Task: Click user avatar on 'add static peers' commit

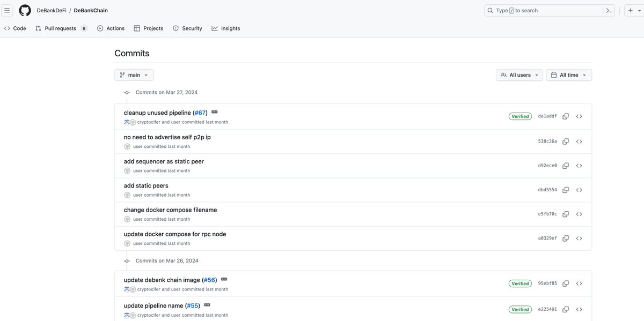Action: (127, 195)
